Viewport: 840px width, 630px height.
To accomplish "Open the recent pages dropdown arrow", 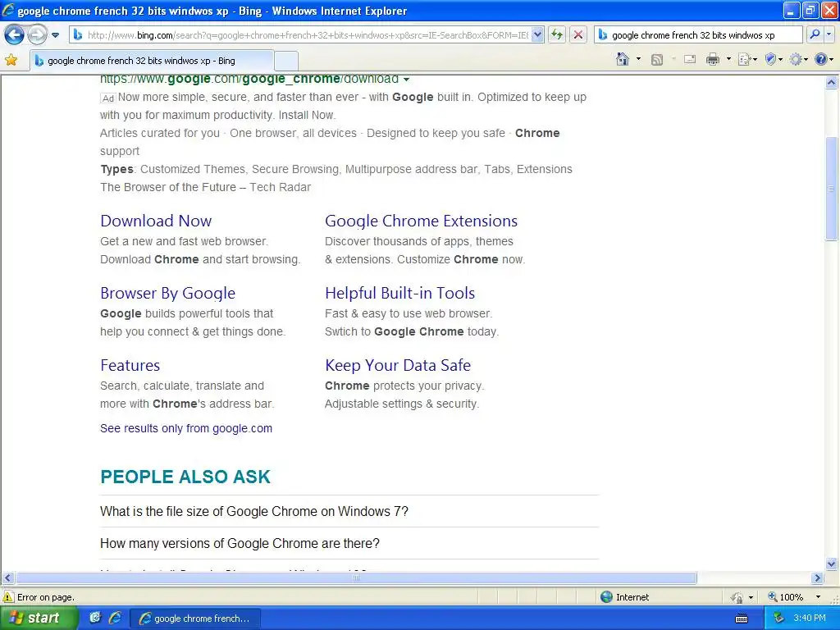I will coord(55,35).
